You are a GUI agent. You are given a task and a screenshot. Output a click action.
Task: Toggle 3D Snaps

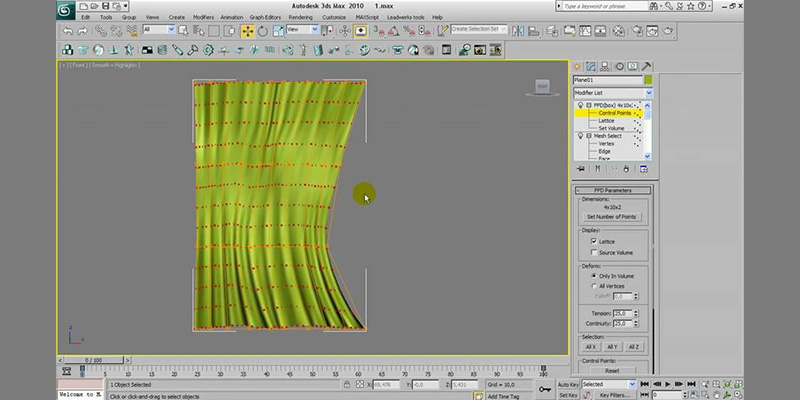[x=379, y=31]
